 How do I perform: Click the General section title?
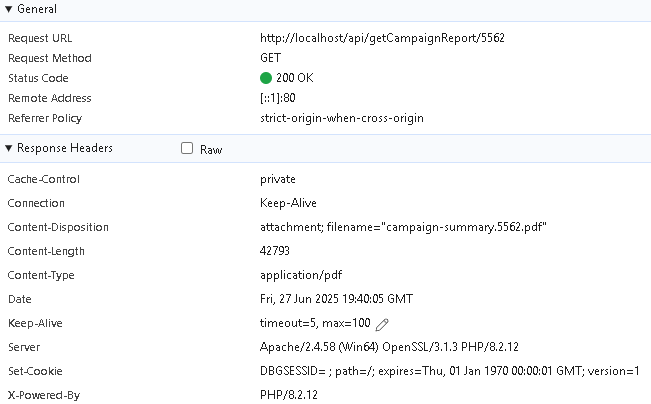37,9
